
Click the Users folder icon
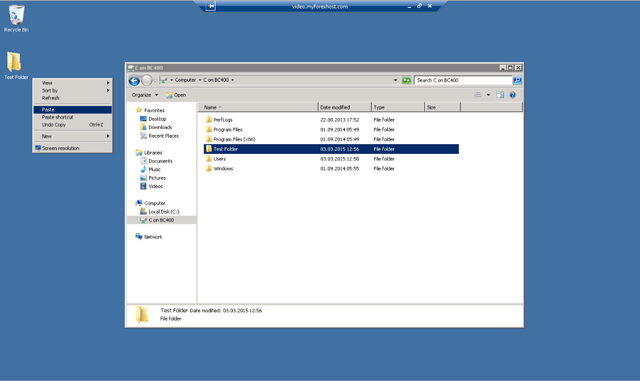209,158
